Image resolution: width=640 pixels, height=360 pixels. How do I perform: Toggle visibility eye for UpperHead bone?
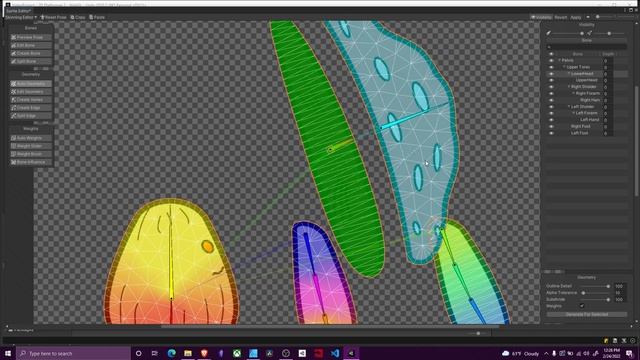tap(551, 80)
